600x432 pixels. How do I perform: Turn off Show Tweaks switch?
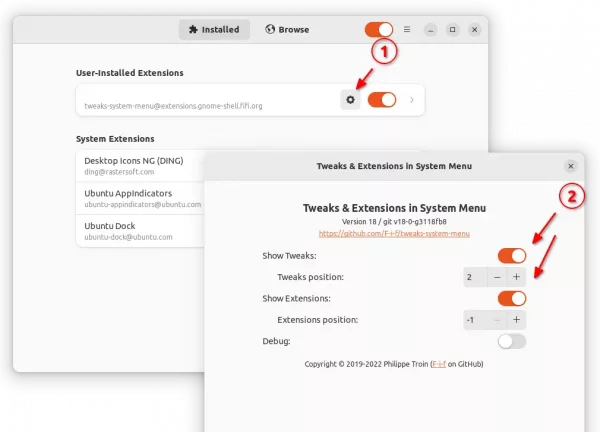pos(512,256)
